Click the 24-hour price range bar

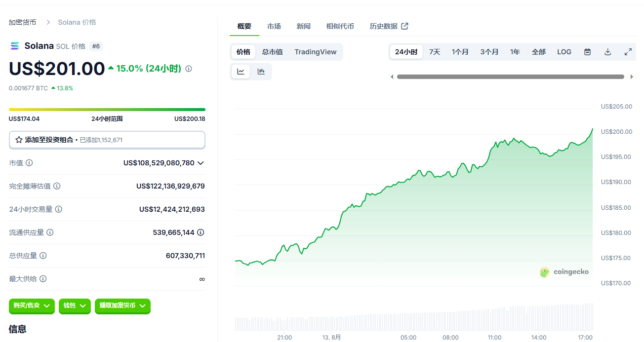(x=107, y=110)
